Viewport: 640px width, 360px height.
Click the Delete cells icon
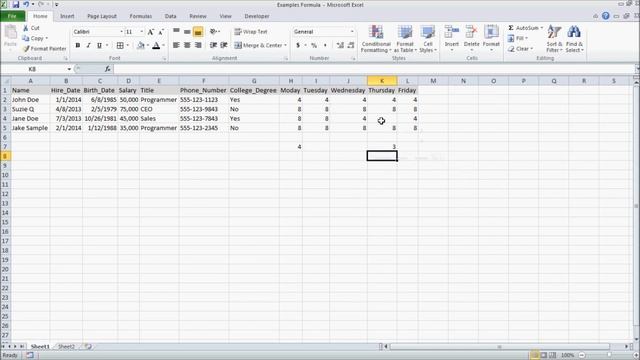(x=471, y=32)
